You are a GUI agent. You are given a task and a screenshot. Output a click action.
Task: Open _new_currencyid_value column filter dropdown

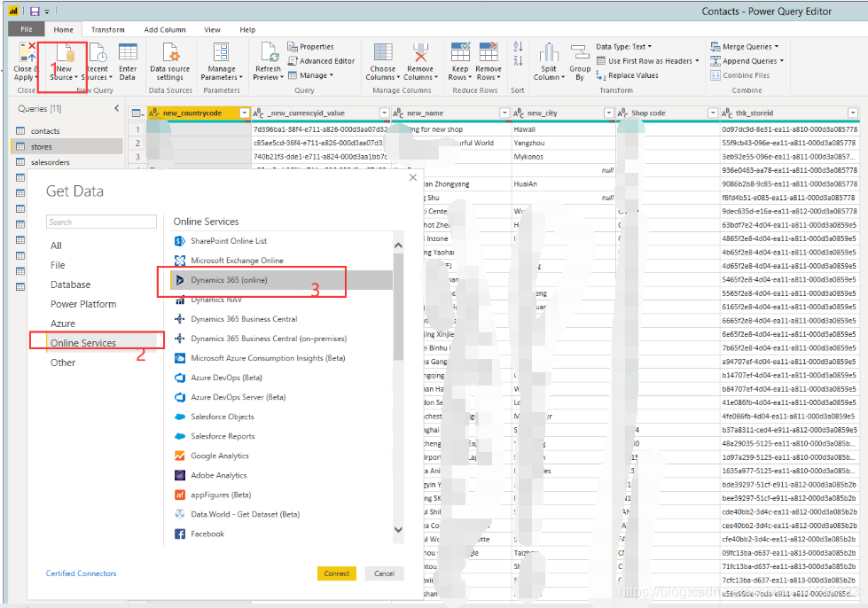(x=384, y=113)
